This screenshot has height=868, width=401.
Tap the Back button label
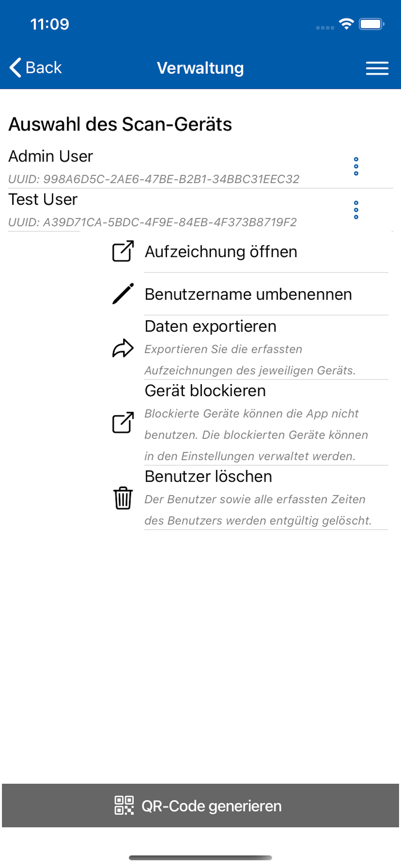(x=44, y=68)
